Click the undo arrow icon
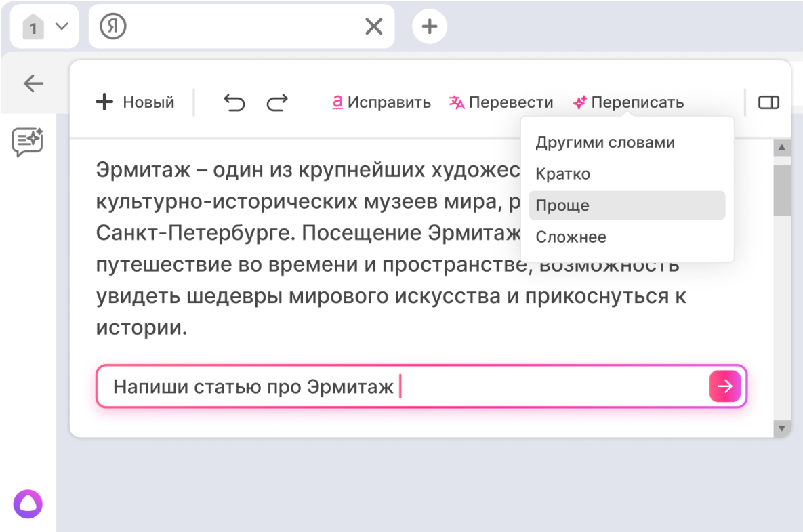The image size is (803, 532). [x=234, y=102]
